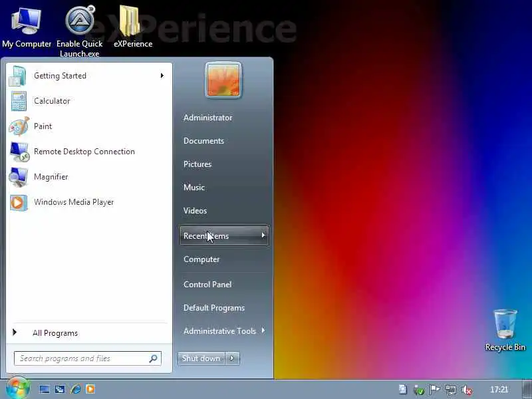Select the Recycle Bin desktop icon
Screen dimensions: 532x399
tap(505, 330)
